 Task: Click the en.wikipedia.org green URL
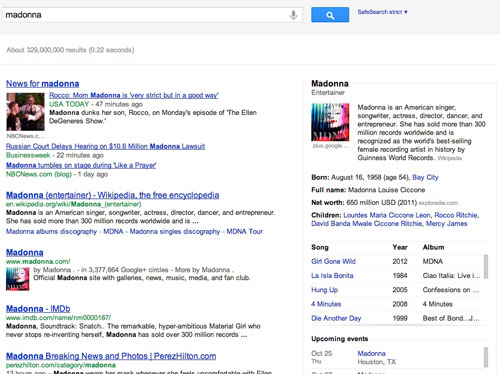(73, 204)
